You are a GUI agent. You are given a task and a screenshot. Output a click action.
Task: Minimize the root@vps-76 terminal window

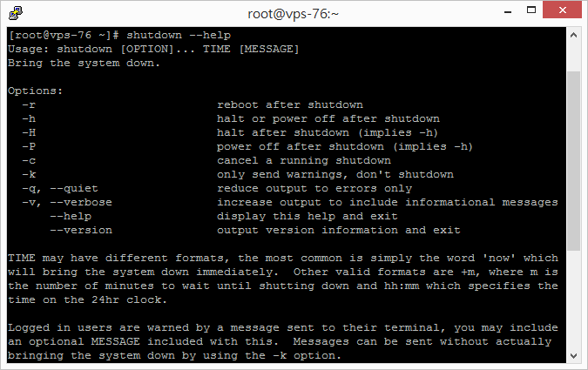pyautogui.click(x=508, y=10)
